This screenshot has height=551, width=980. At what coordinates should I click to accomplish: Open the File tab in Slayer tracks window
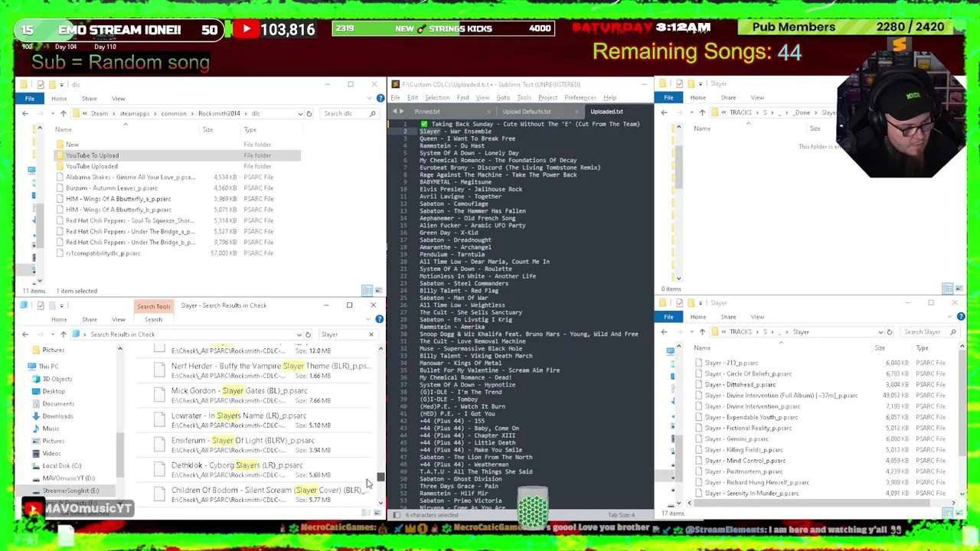pos(668,316)
